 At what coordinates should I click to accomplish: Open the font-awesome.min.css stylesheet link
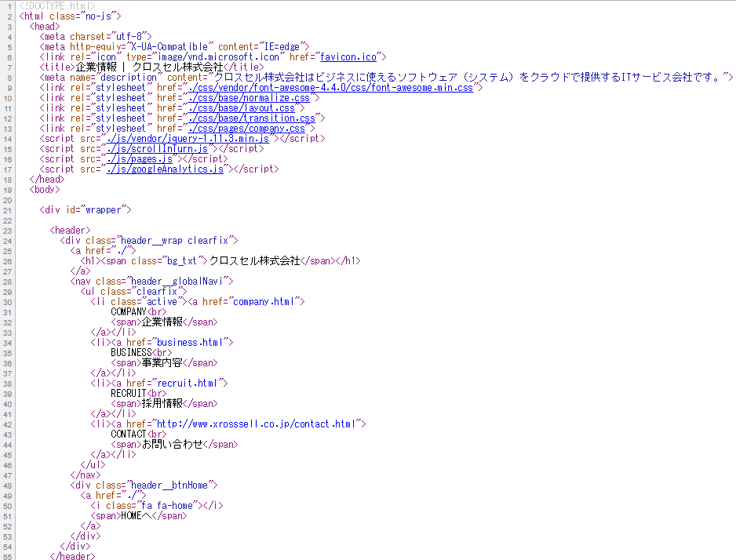[x=330, y=88]
